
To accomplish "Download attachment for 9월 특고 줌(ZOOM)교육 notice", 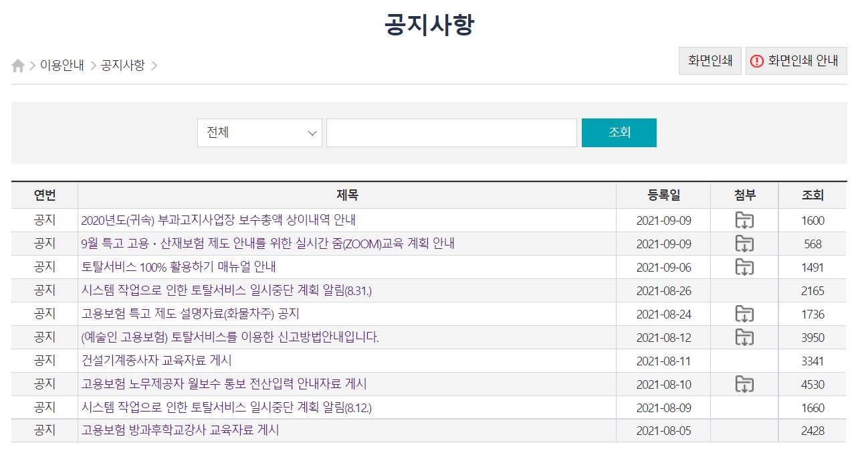I will tap(744, 244).
